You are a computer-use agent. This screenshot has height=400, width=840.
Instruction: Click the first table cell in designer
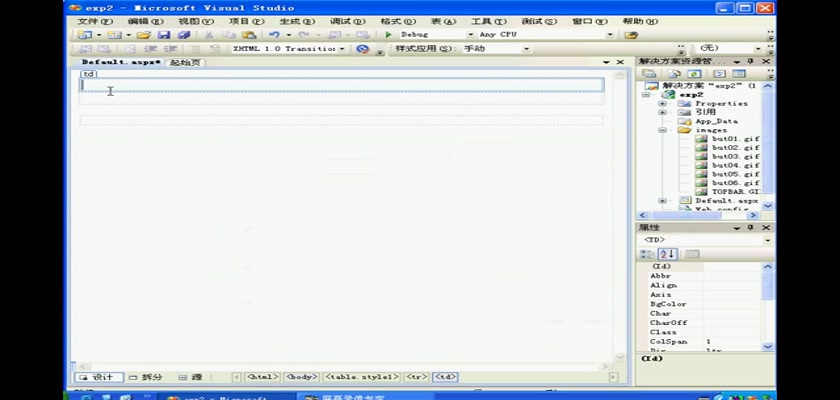(x=340, y=86)
